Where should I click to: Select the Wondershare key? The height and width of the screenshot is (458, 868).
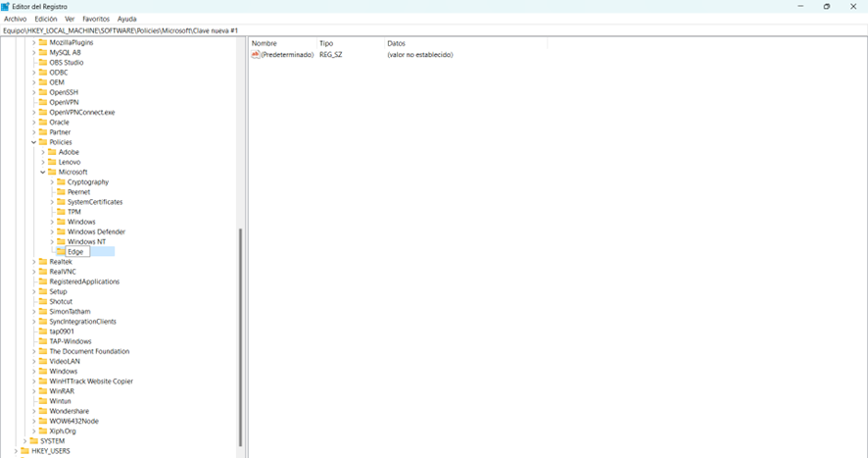click(70, 412)
